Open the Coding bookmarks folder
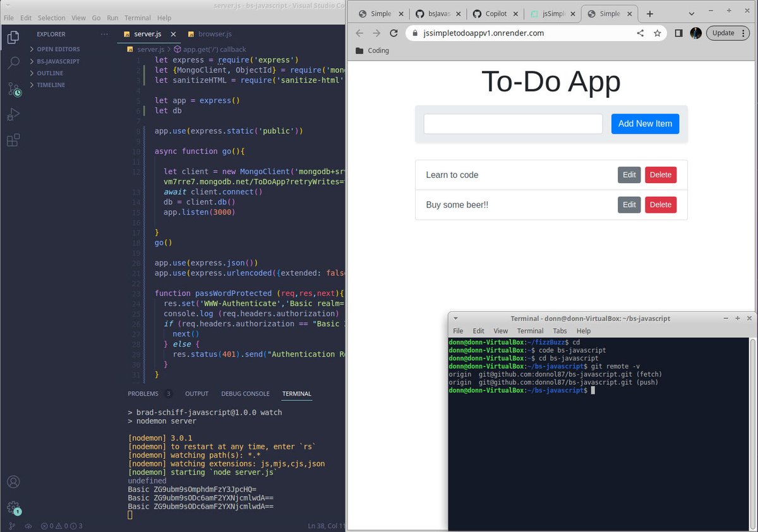Screen dimensions: 758x532 [x=372, y=50]
